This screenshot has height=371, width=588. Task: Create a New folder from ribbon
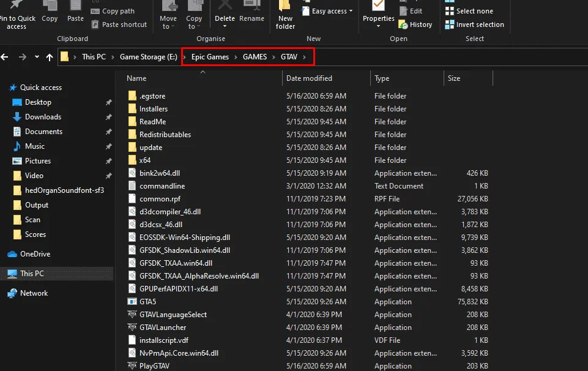click(285, 15)
